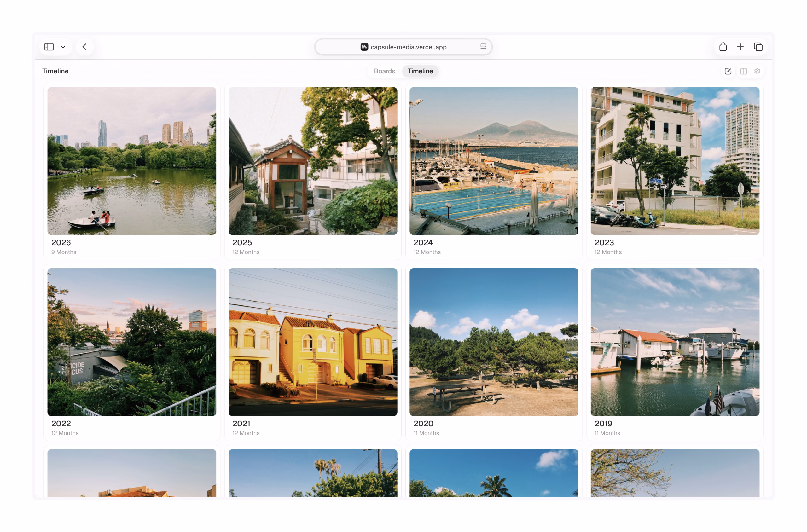Open the reader view icon in address bar

(x=483, y=47)
